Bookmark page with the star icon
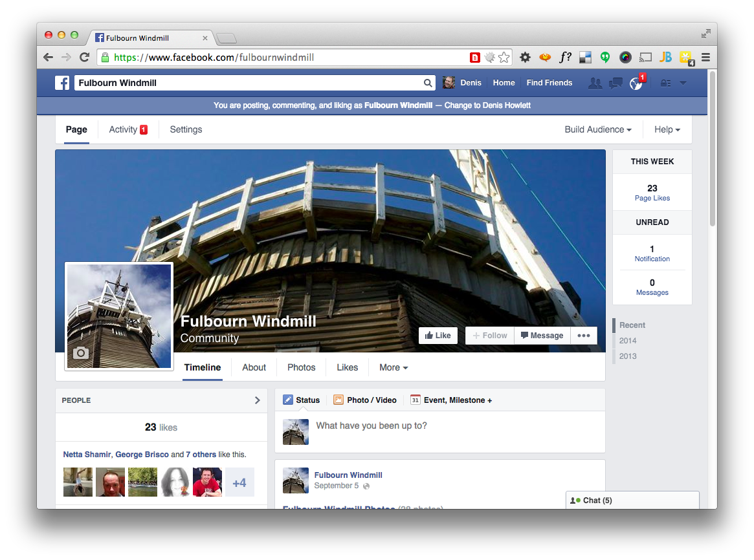754x560 pixels. (504, 58)
